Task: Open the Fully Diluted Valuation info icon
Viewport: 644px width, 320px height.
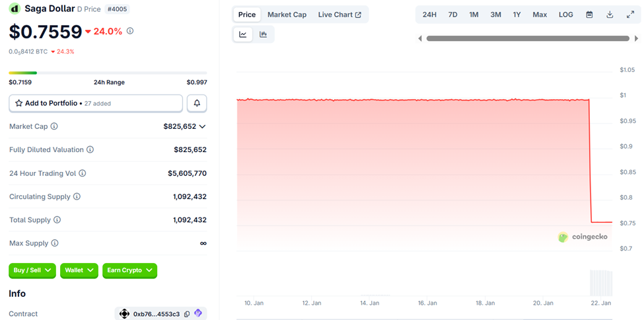Action: click(90, 149)
